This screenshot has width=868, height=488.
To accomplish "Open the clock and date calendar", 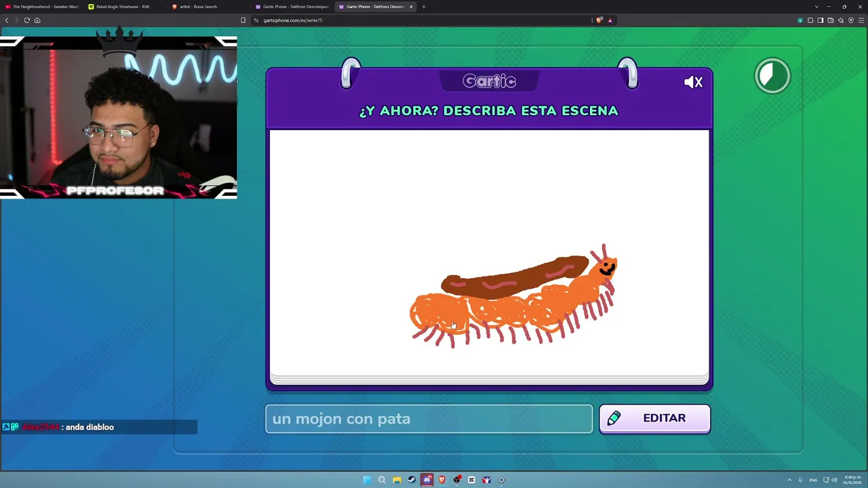I will (x=852, y=480).
